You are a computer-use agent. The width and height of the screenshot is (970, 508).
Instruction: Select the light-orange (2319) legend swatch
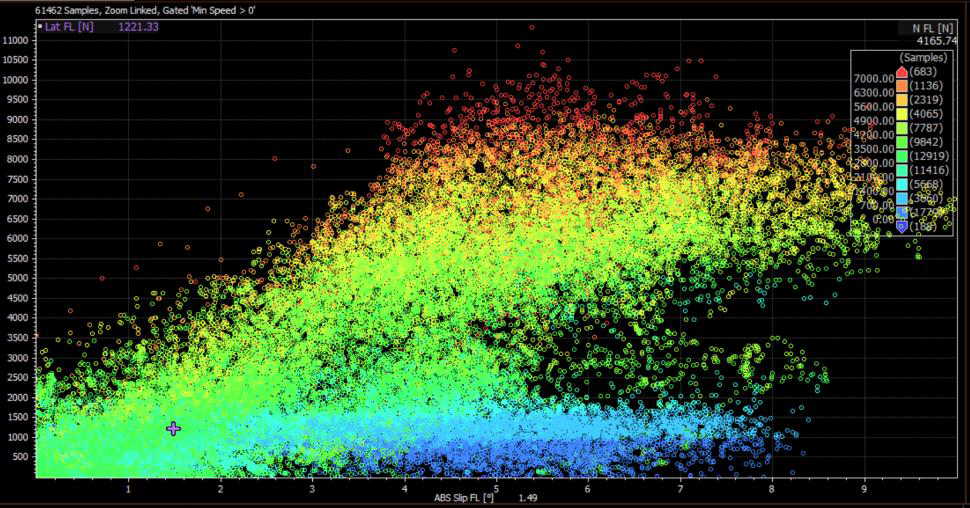[902, 100]
